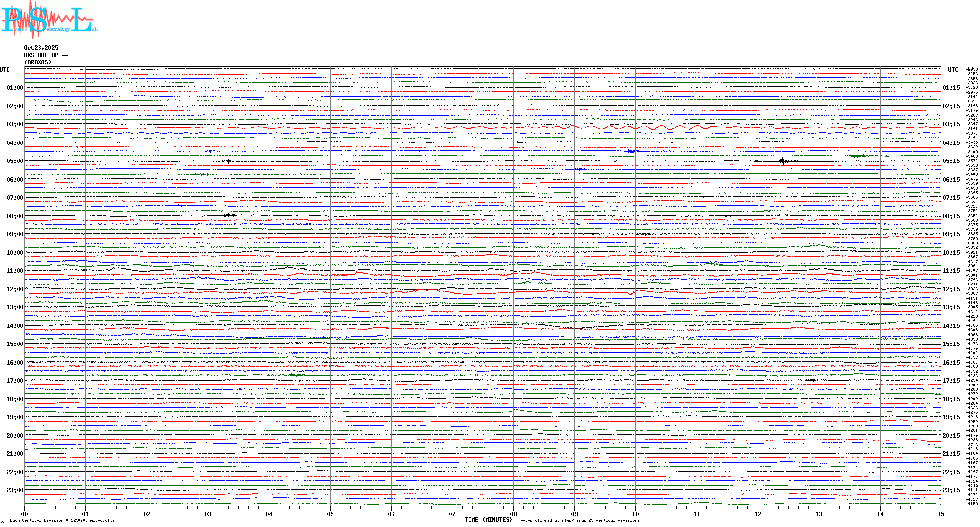Click the Oct23,2025 date label
Viewport: 980px width, 527px height.
[x=41, y=48]
